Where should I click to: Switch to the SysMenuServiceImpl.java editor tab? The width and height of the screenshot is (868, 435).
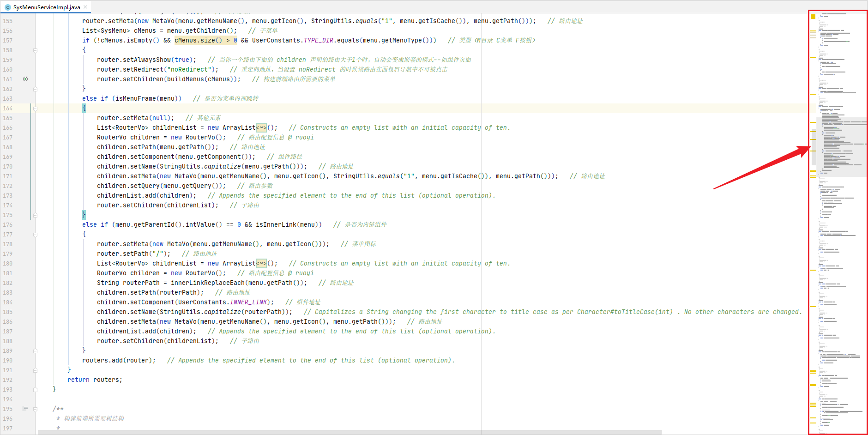tap(46, 7)
